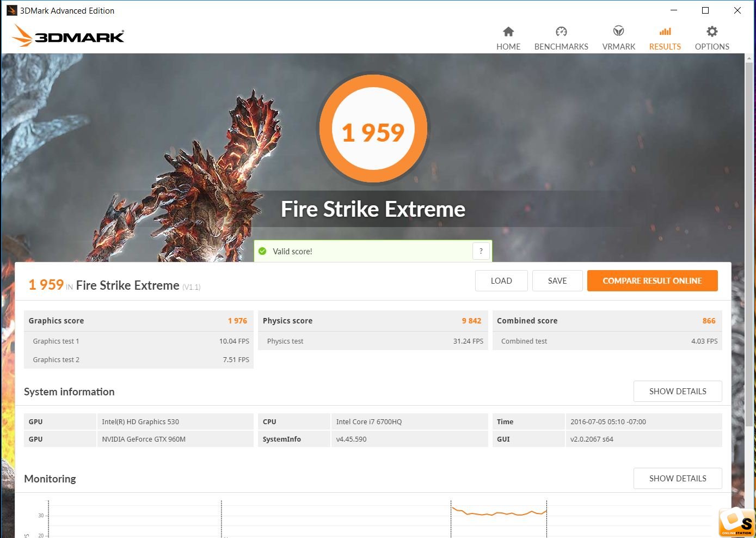Screen dimensions: 756x538
Task: Click the Valid score! message text
Action: (292, 251)
